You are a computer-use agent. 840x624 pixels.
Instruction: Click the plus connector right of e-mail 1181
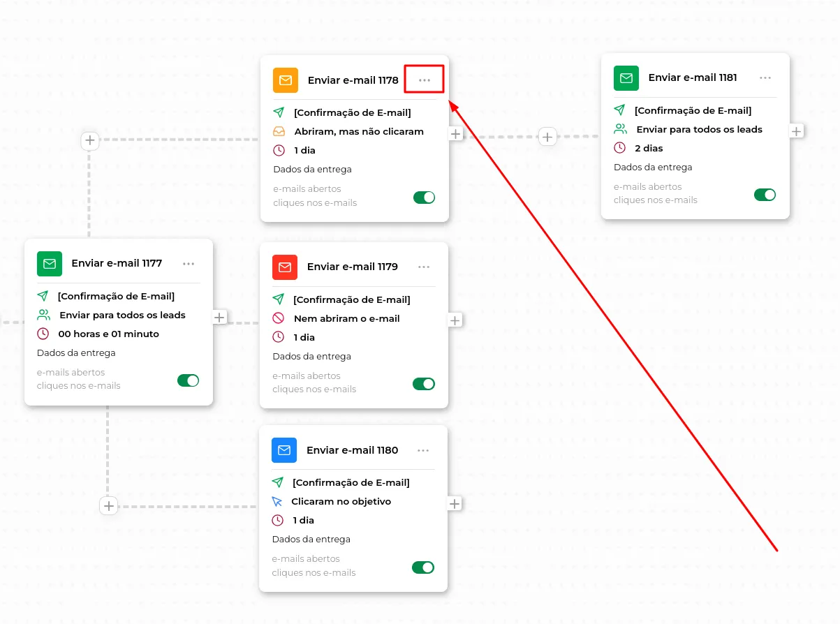[x=796, y=131]
